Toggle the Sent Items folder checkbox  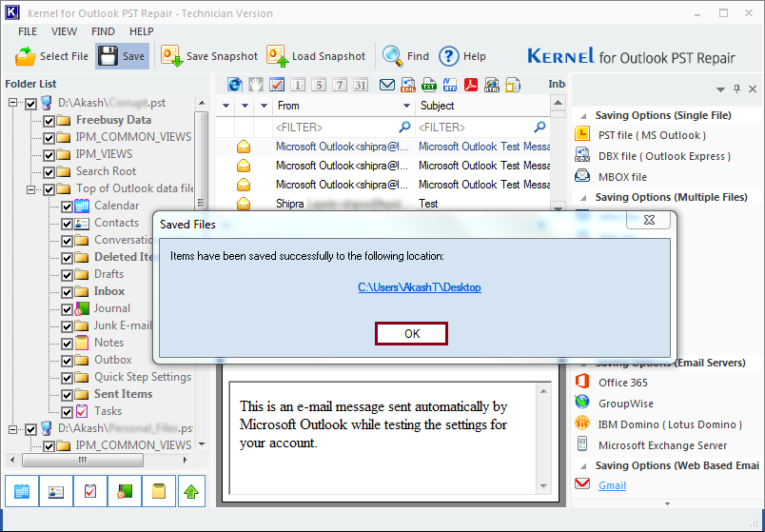point(68,395)
